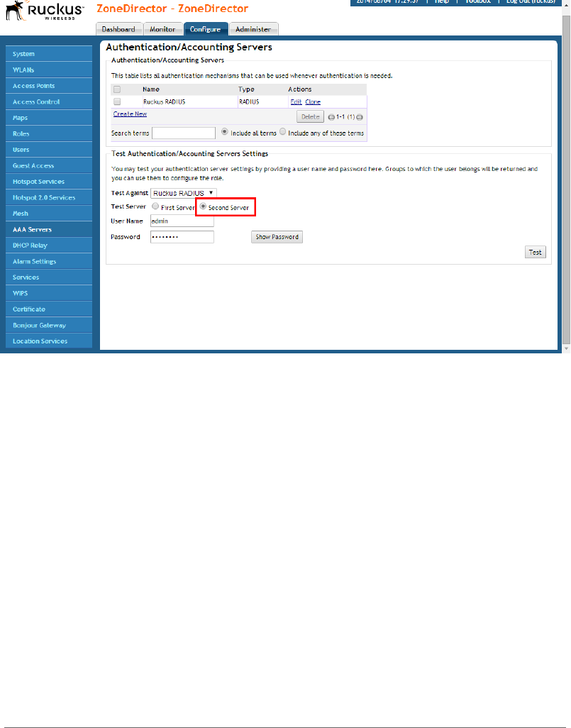Click Log Out in the top bar
Screen dimensions: 571x728
(531, 2)
